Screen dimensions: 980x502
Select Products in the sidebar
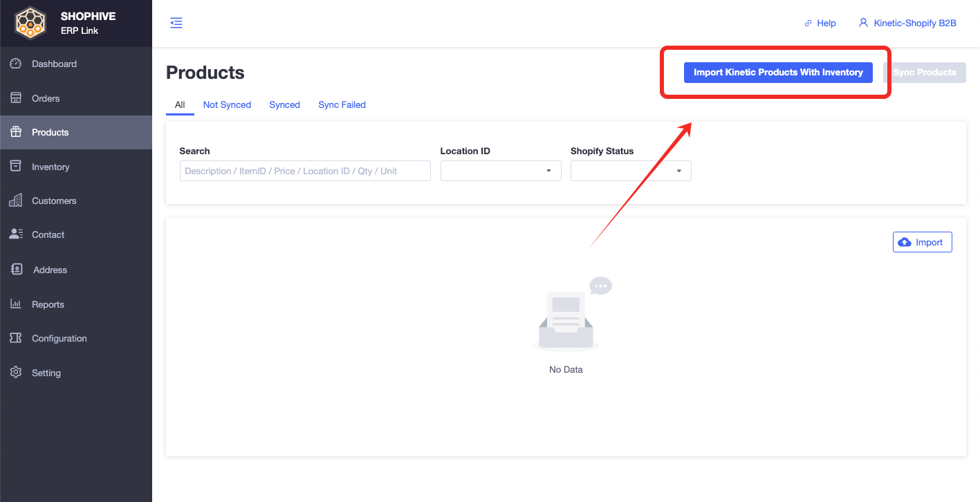(x=76, y=132)
